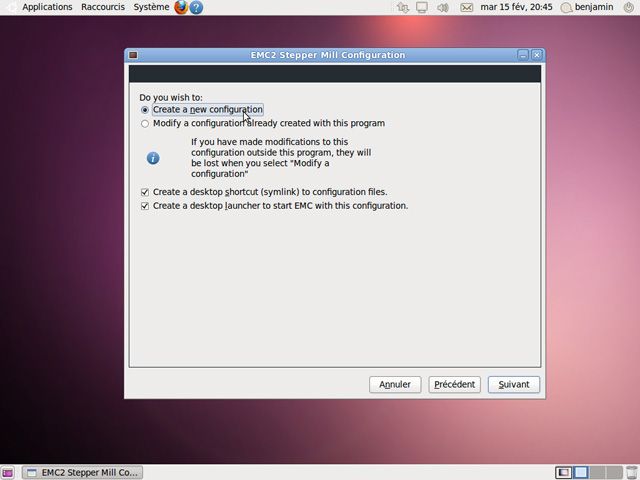Select Modify a configuration already created
The image size is (640, 480).
(x=263, y=123)
